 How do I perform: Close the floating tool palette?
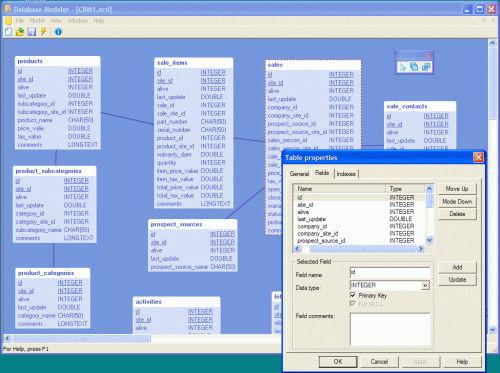[x=428, y=56]
